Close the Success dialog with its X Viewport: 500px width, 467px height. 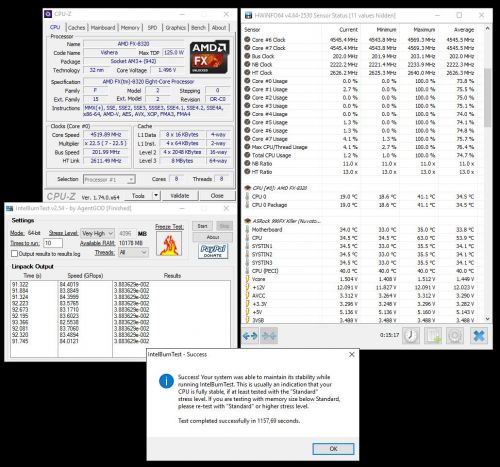(x=352, y=355)
